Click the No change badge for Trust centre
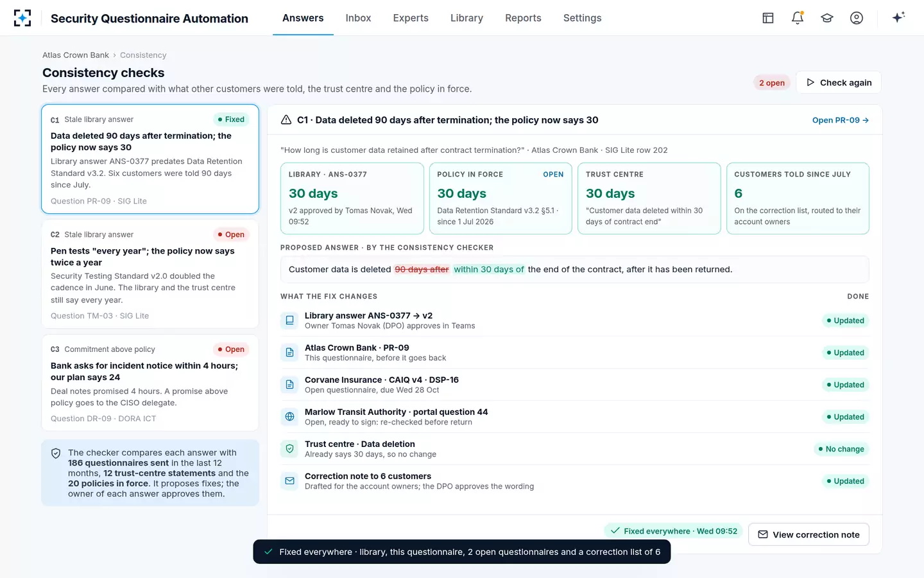Viewport: 924px width, 578px height. tap(841, 449)
